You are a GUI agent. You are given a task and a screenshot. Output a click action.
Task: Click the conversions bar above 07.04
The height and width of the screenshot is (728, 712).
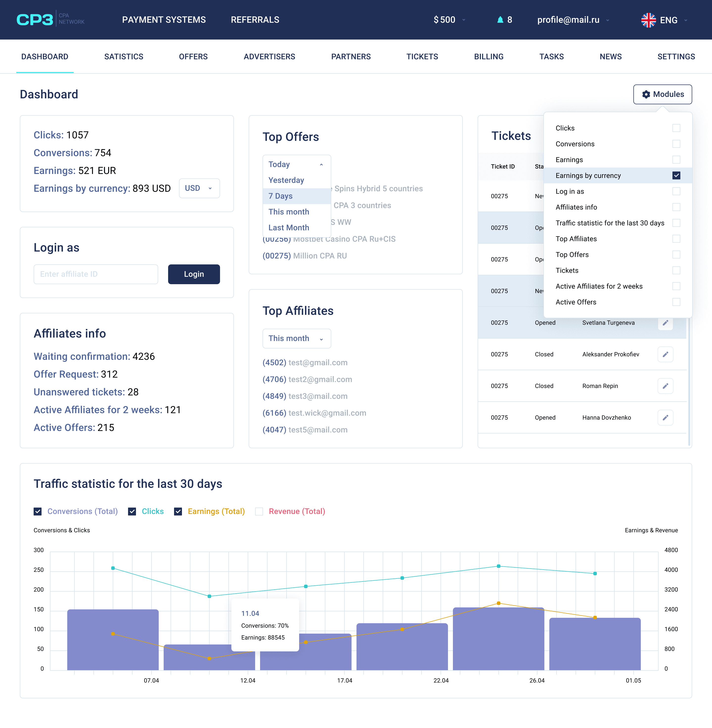[x=113, y=640]
